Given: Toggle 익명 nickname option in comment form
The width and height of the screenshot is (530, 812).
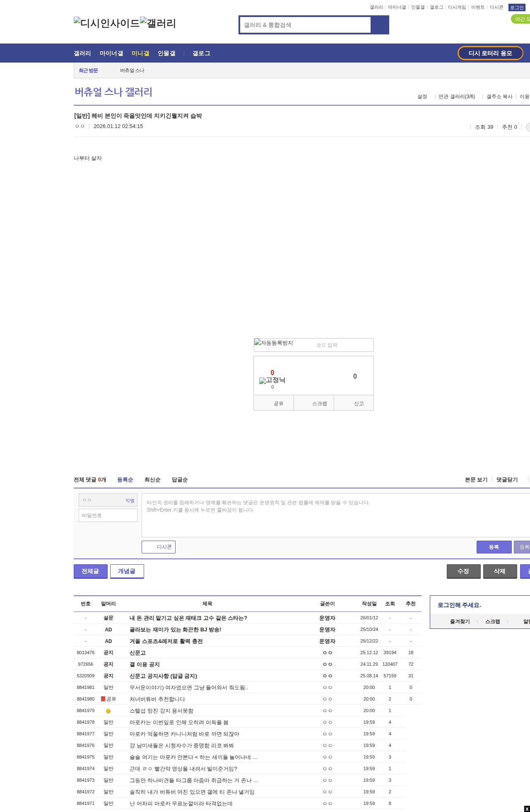Looking at the screenshot, I should (x=130, y=500).
